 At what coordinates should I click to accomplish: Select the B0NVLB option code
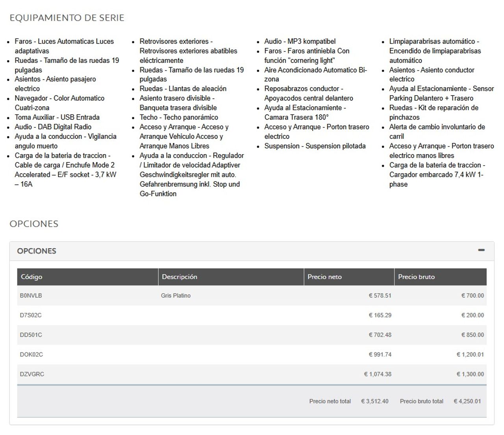pyautogui.click(x=31, y=296)
